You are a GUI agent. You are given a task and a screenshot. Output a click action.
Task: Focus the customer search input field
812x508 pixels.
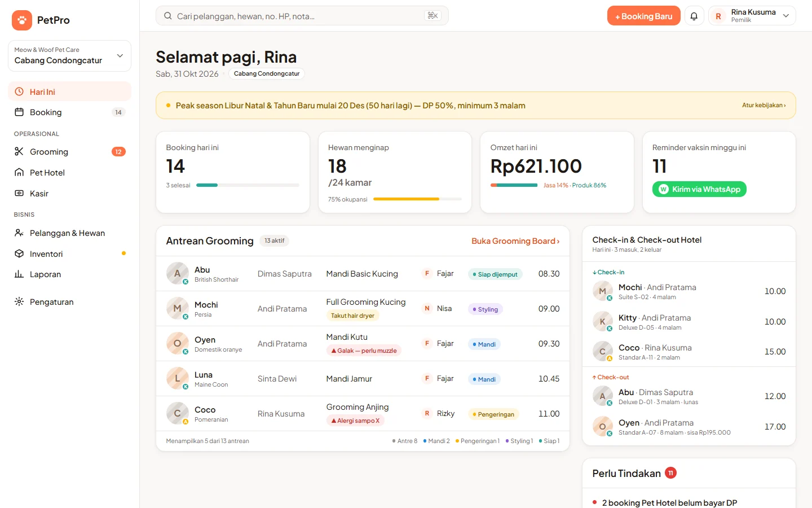point(302,16)
